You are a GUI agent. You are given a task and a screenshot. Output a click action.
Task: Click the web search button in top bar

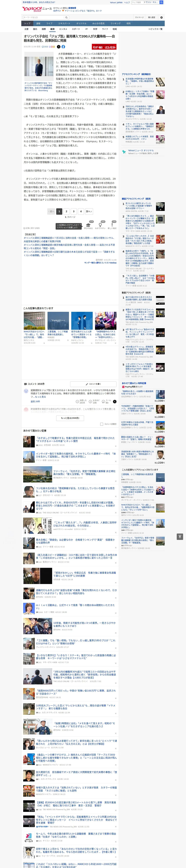[161, 2]
